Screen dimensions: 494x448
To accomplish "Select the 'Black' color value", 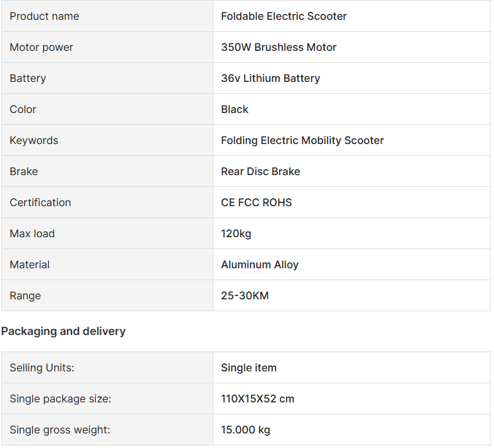I will [235, 109].
